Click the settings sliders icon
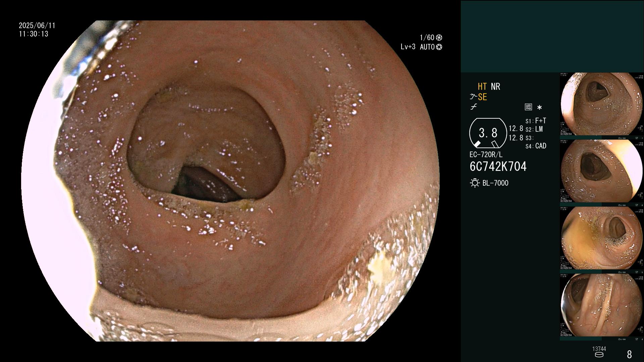Image resolution: width=644 pixels, height=362 pixels. click(x=528, y=107)
